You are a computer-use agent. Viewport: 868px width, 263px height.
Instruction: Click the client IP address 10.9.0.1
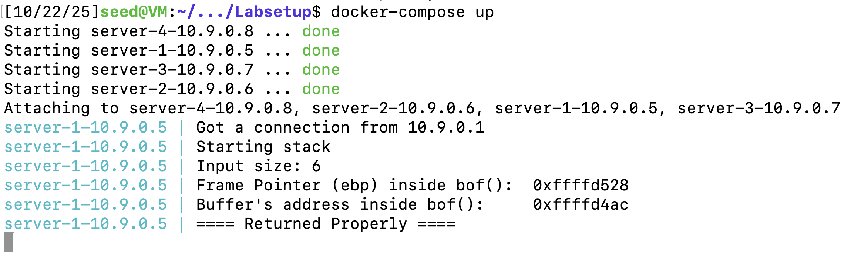tap(446, 128)
